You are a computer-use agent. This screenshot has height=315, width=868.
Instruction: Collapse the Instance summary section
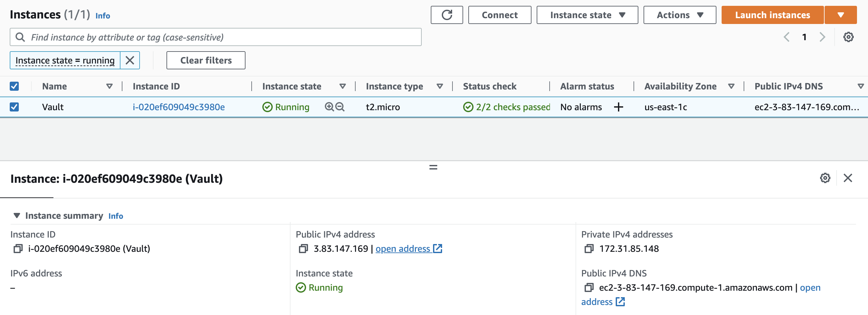[17, 216]
